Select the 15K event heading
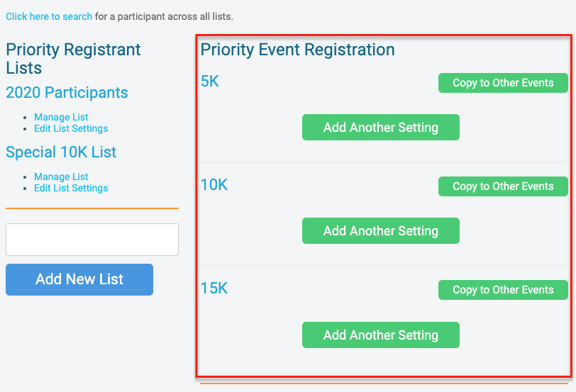 point(214,289)
